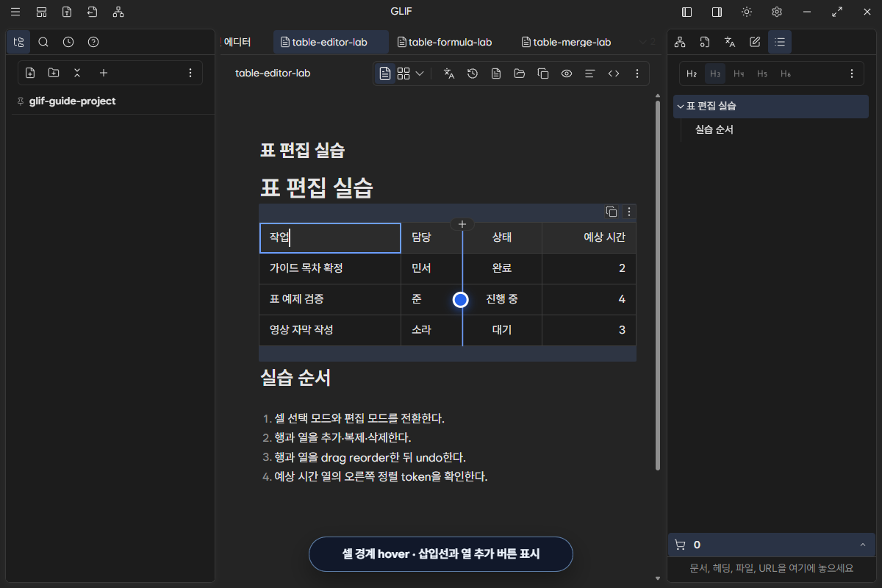Jump to 실습 순서 in outline
882x588 pixels.
click(x=714, y=129)
